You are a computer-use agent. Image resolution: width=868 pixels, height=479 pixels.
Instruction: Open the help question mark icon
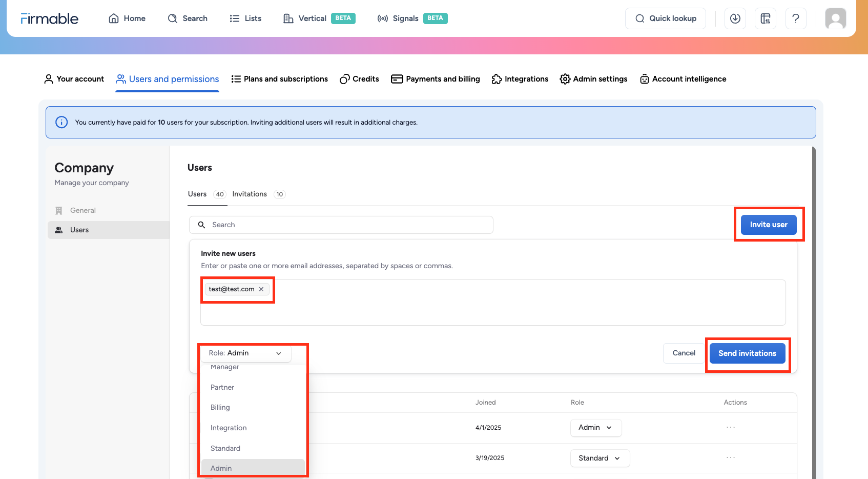coord(796,18)
